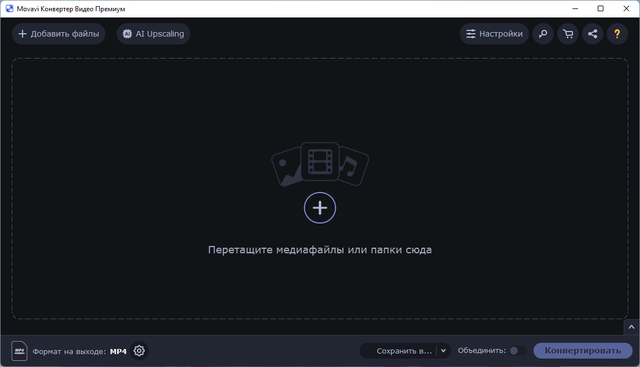The height and width of the screenshot is (367, 640).
Task: Click the Добавить файлы button
Action: [x=58, y=34]
